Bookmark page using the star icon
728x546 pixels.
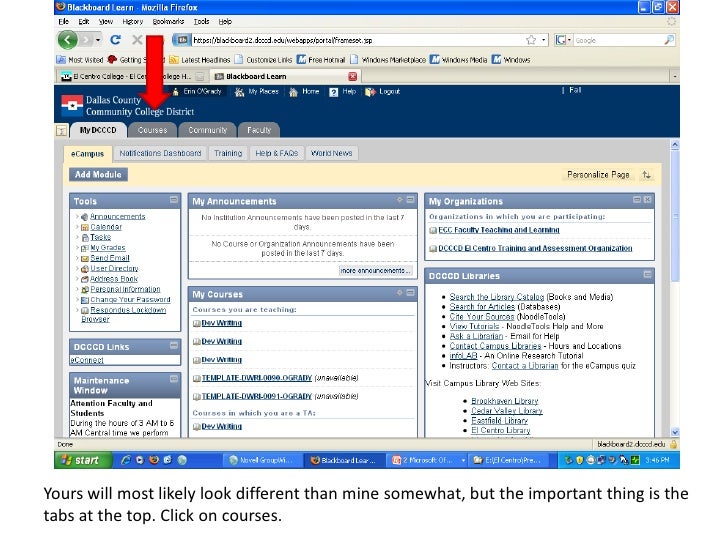coord(531,40)
